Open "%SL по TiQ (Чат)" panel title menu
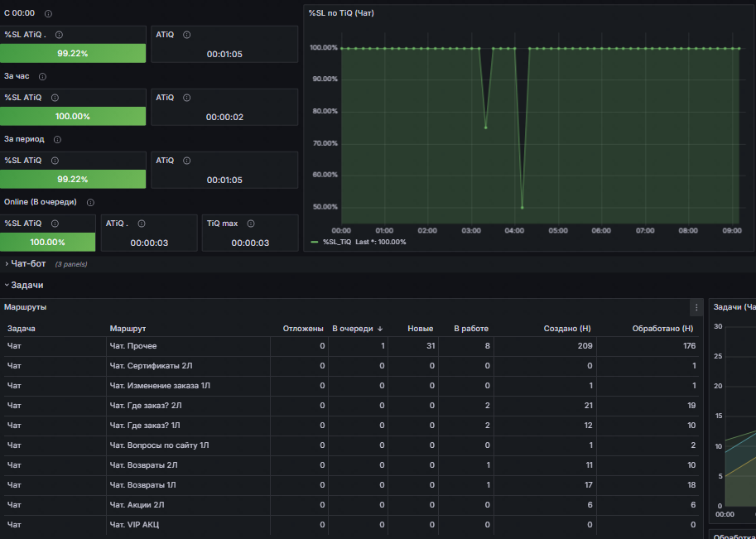This screenshot has height=539, width=756. click(341, 12)
